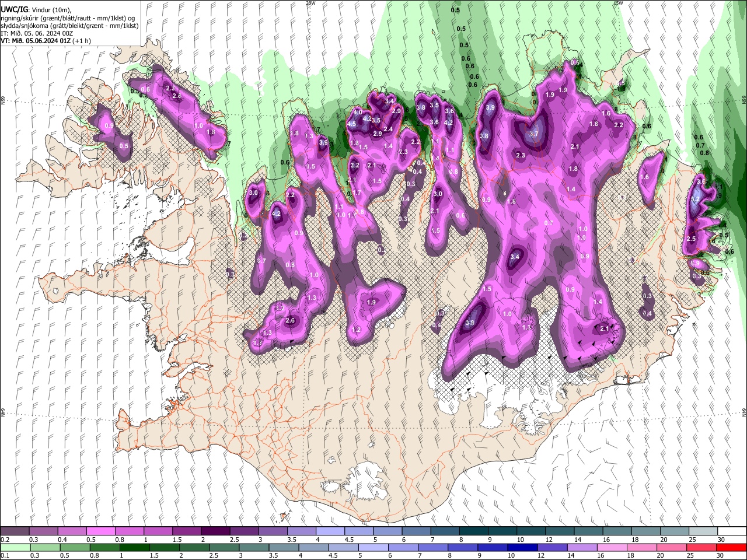
Task: Click the '0.2' label in the legend
Action: pos(5,540)
